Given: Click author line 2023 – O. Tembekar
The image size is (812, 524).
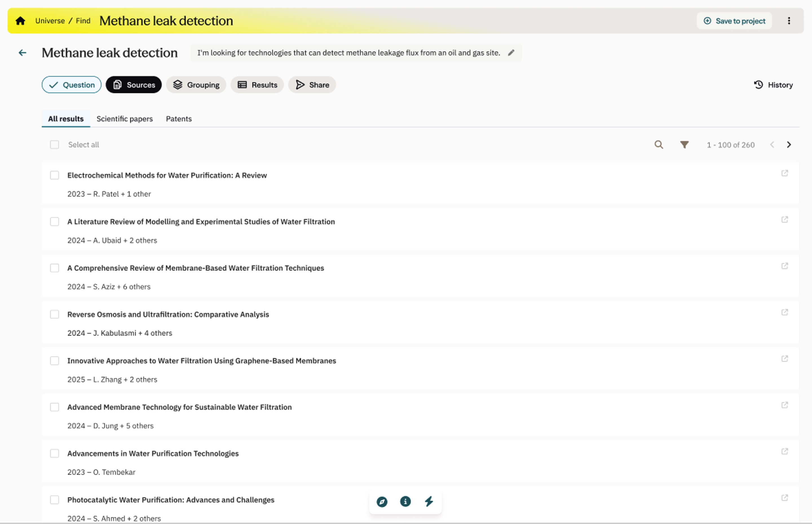Looking at the screenshot, I should click(101, 472).
